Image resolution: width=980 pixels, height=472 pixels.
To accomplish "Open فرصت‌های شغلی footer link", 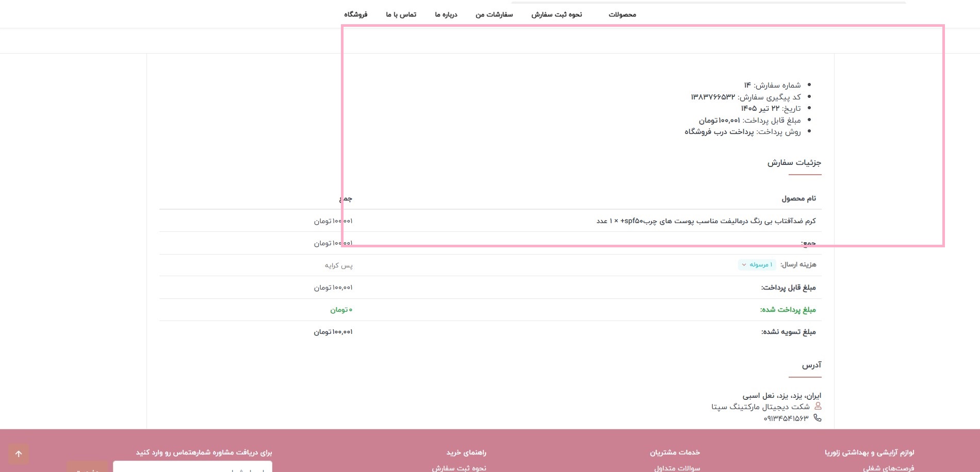I will 888,468.
